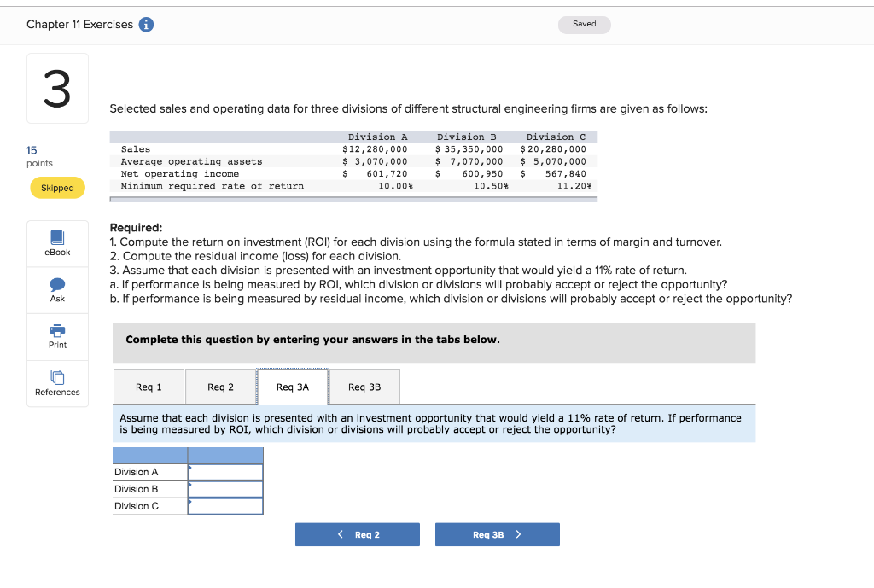
Task: Click the Net operating income row label
Action: (179, 174)
